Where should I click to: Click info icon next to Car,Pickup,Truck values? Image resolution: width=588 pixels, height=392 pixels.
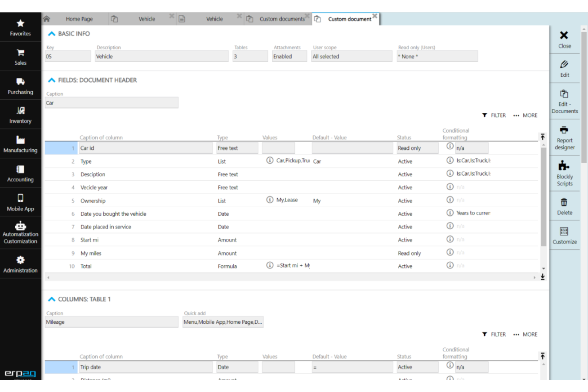click(270, 160)
